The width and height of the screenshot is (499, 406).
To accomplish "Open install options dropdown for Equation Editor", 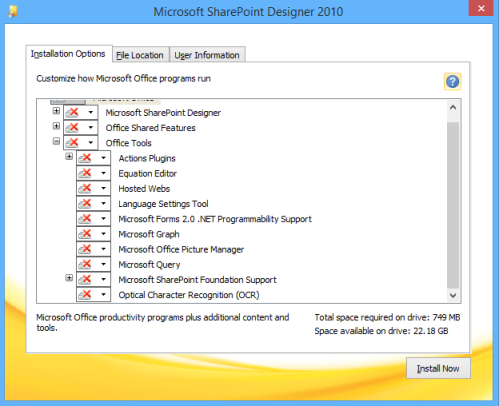I will (103, 173).
